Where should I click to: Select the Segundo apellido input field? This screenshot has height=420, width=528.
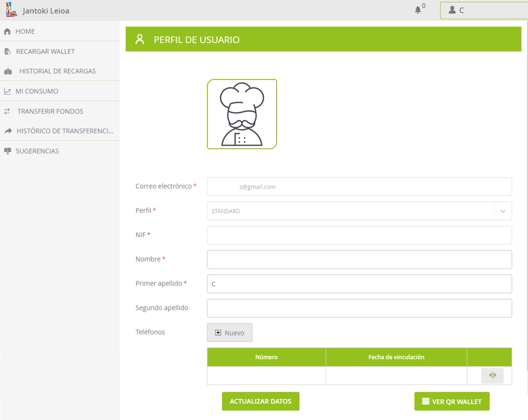[359, 308]
